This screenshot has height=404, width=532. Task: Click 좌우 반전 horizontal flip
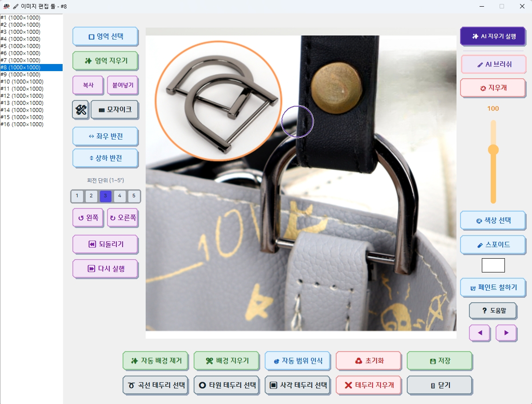pyautogui.click(x=106, y=136)
